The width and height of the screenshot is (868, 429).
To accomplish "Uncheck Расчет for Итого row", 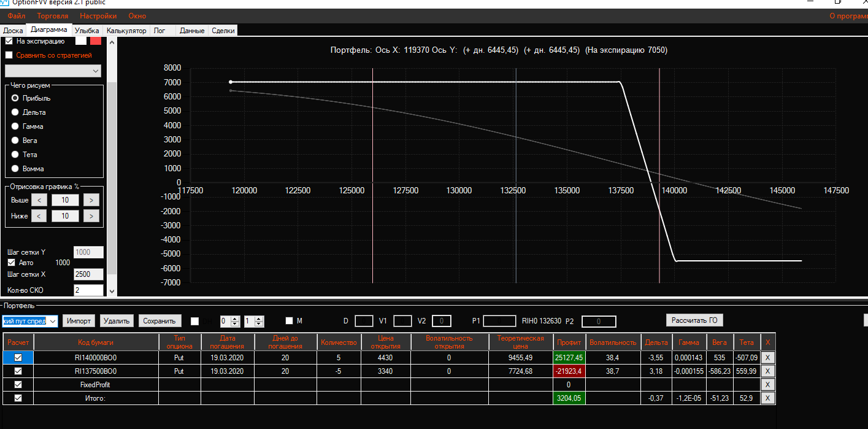I will point(18,398).
